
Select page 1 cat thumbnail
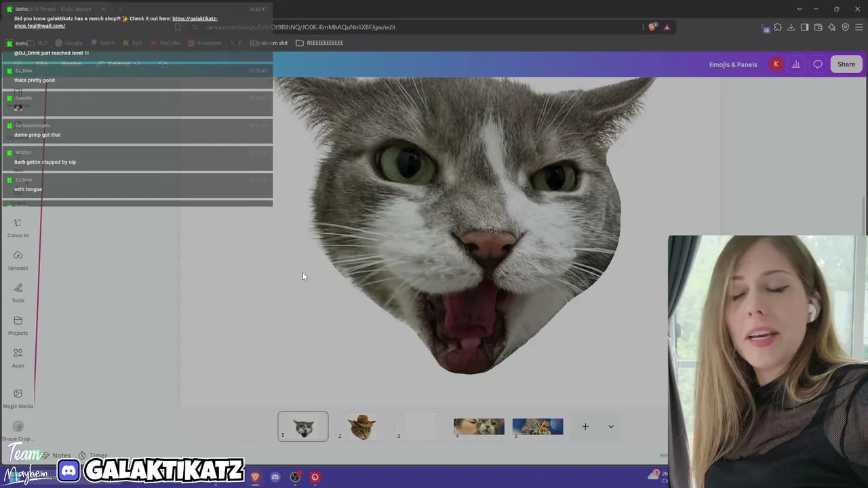pos(303,426)
